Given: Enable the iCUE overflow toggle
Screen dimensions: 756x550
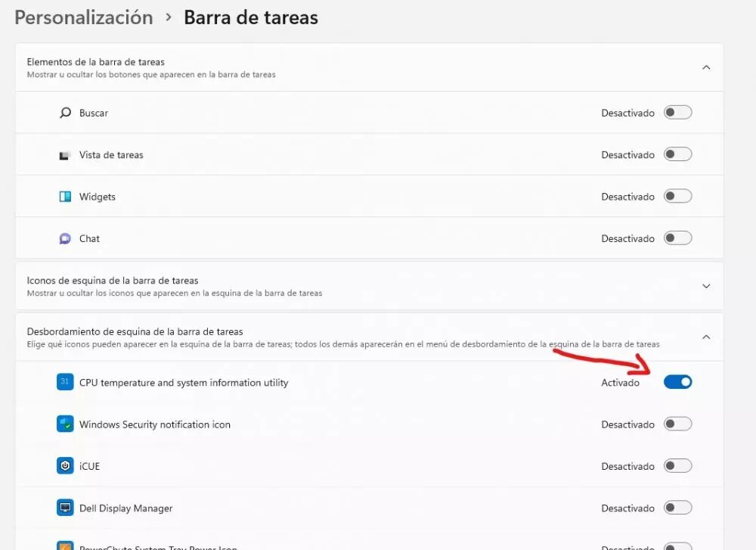Looking at the screenshot, I should pyautogui.click(x=677, y=466).
